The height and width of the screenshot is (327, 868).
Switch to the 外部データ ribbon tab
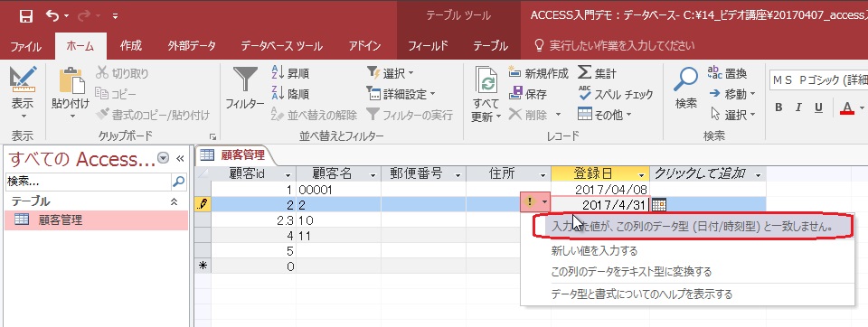click(x=192, y=46)
